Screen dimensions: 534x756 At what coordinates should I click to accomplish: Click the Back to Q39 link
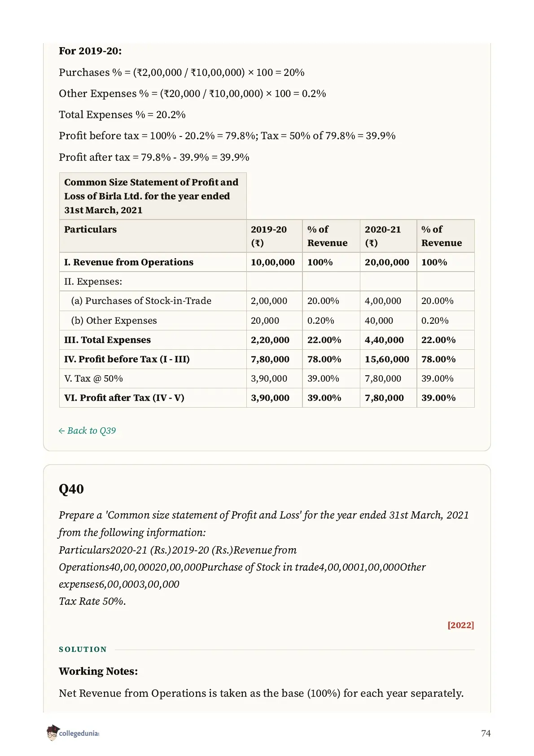[87, 431]
